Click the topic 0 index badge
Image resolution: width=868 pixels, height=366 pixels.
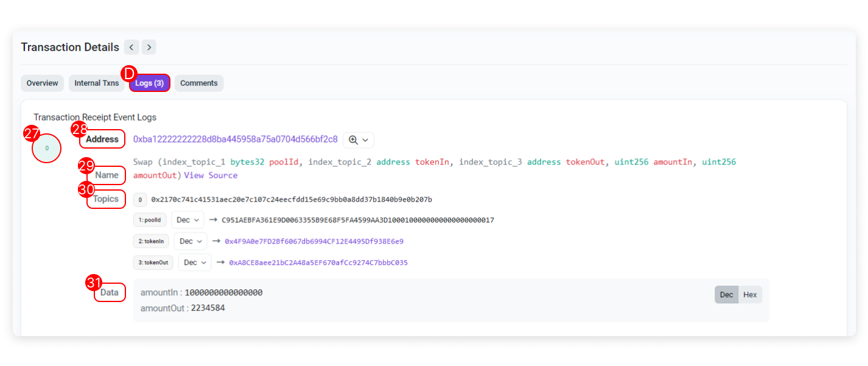click(140, 200)
